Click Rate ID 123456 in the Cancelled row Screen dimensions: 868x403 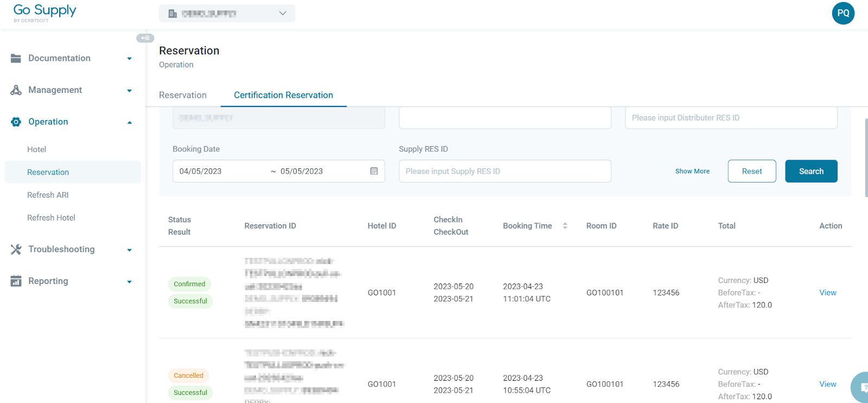tap(666, 384)
